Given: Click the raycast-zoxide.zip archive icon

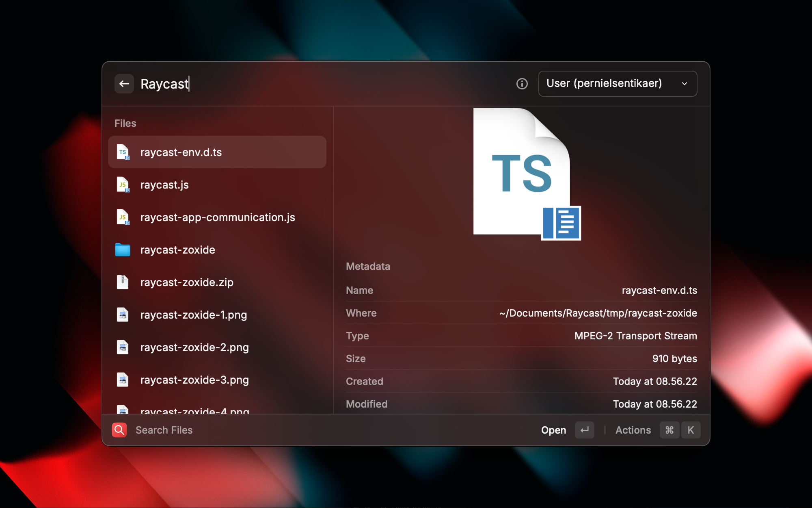Looking at the screenshot, I should [x=123, y=282].
